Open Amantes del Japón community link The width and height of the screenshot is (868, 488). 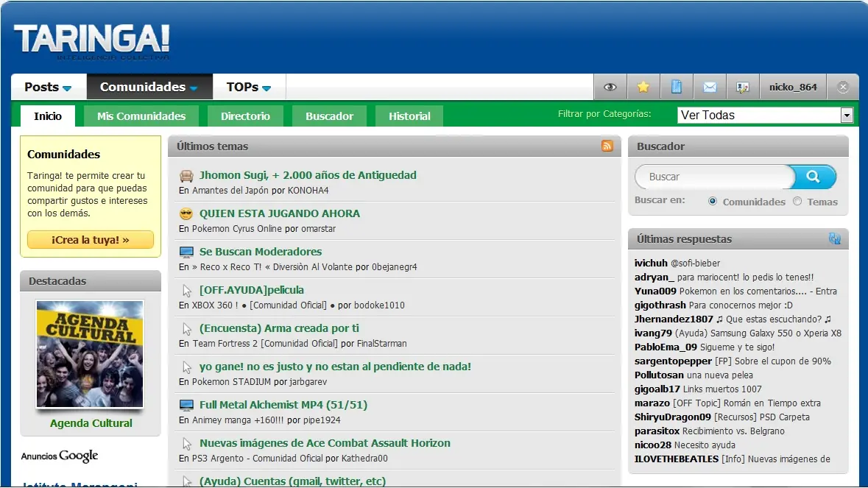[x=231, y=191]
